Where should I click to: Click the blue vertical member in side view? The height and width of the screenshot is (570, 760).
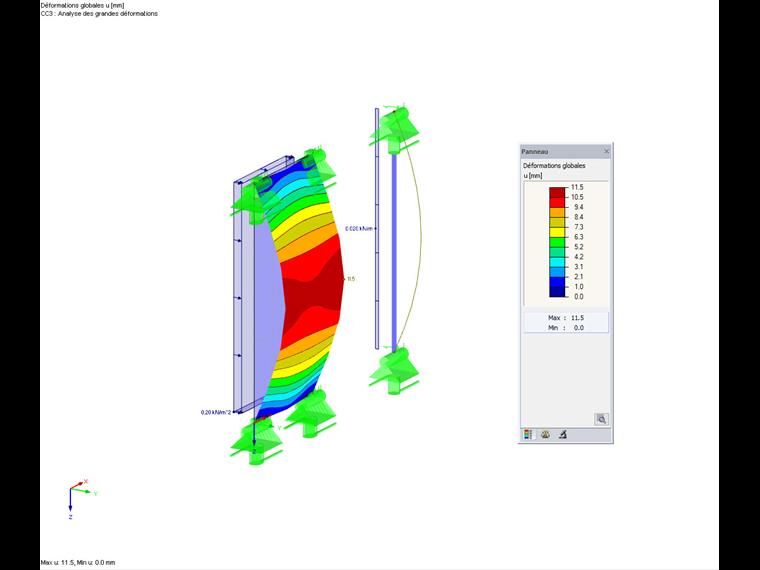click(x=394, y=251)
